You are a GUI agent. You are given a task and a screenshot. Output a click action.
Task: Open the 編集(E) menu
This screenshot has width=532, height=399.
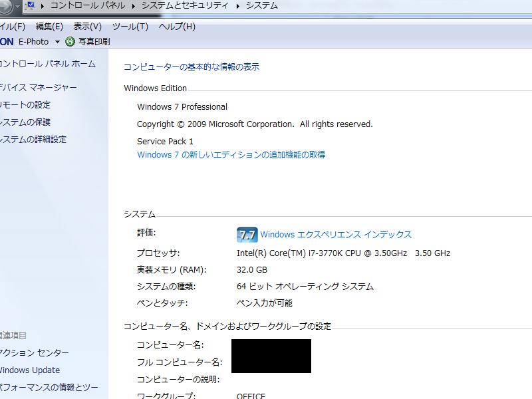(49, 27)
